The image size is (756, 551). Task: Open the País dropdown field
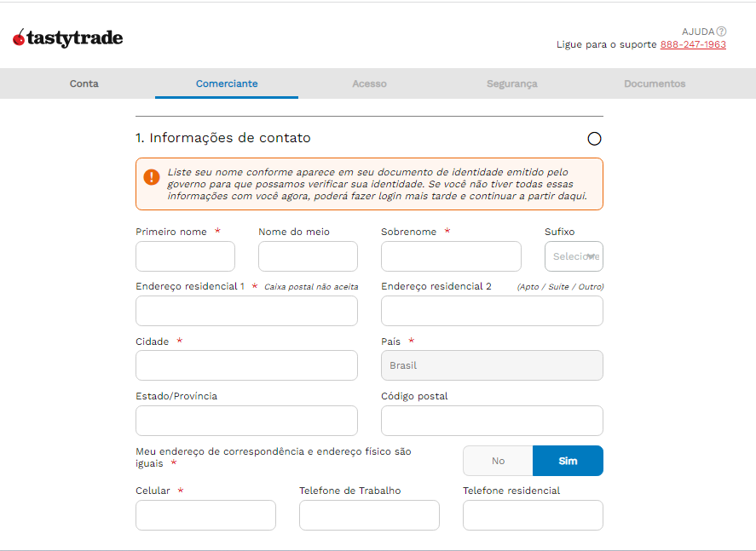[492, 365]
